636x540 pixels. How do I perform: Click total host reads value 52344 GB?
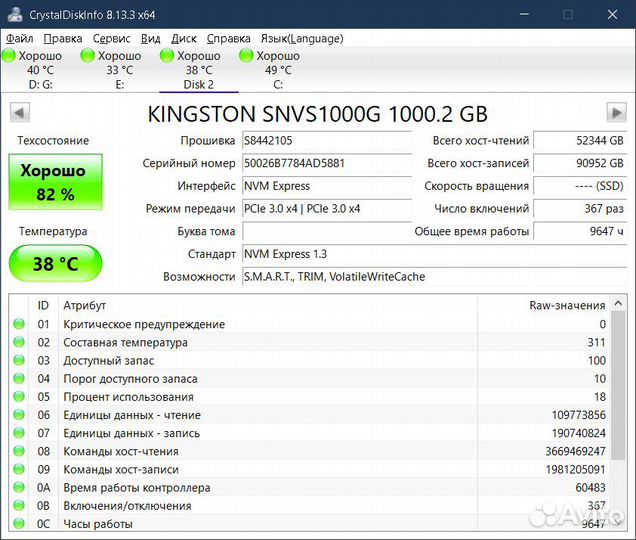click(580, 141)
